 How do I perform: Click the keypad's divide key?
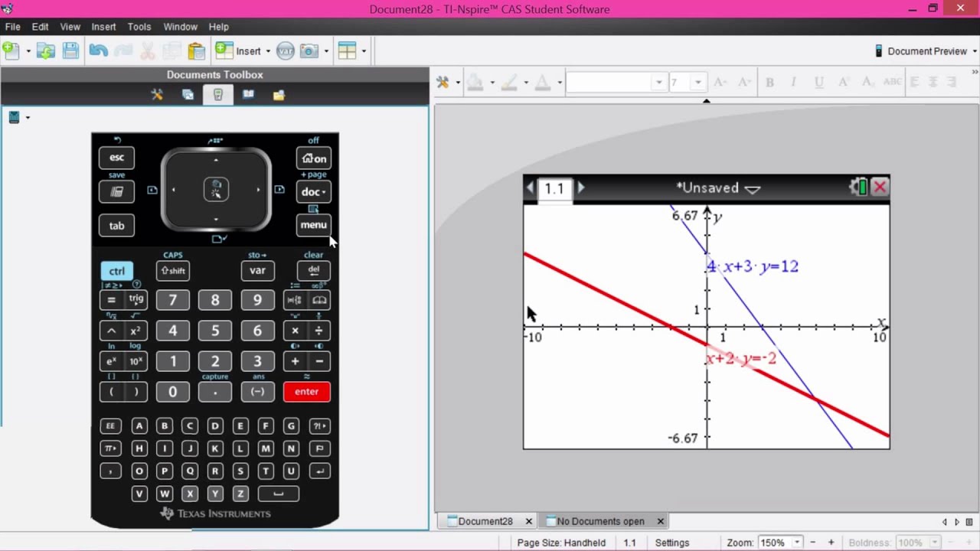[318, 331]
